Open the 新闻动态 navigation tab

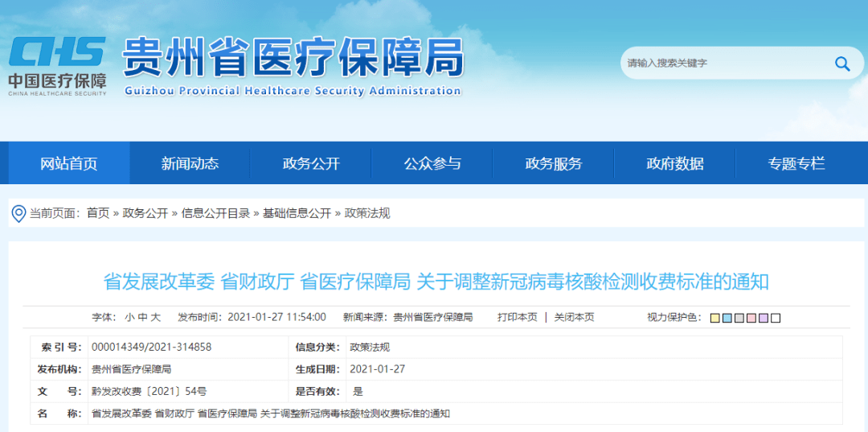[x=190, y=163]
